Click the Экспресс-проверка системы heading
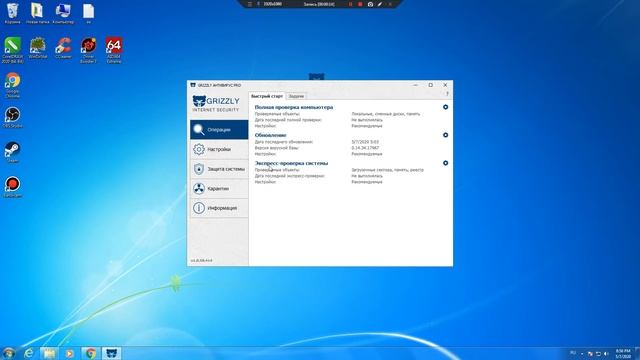 [291, 163]
